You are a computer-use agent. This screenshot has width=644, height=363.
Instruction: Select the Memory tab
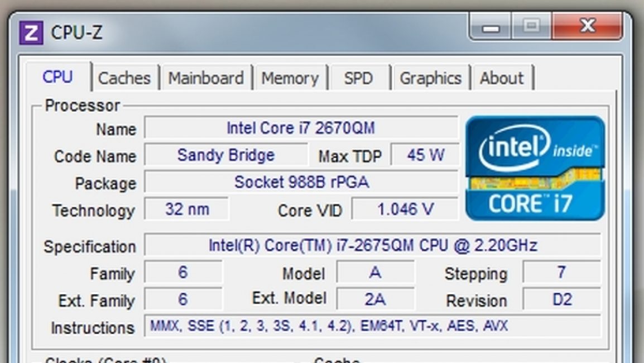[x=290, y=78]
